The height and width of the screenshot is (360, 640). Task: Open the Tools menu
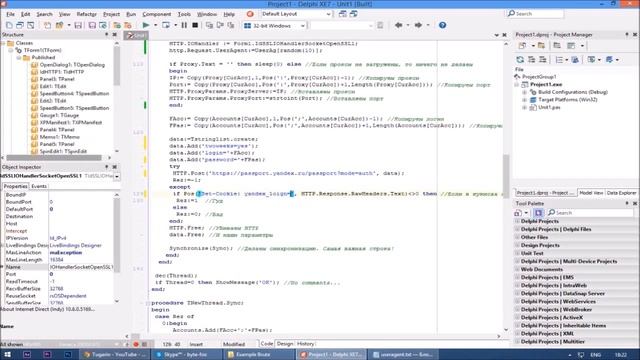coord(184,14)
